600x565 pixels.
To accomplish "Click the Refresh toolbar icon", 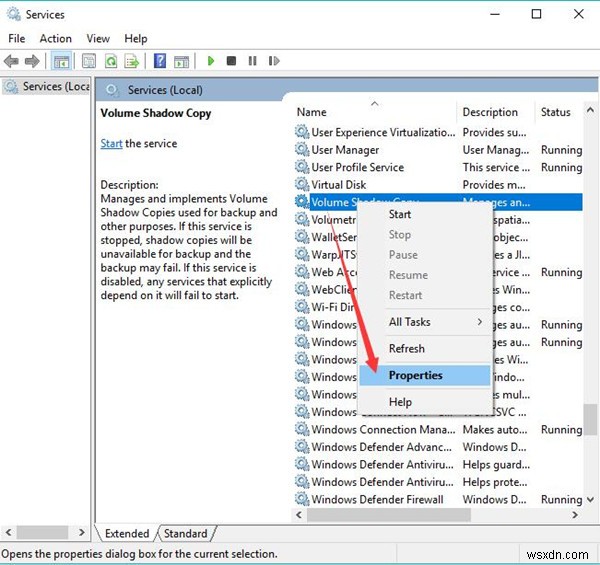I will tap(110, 61).
